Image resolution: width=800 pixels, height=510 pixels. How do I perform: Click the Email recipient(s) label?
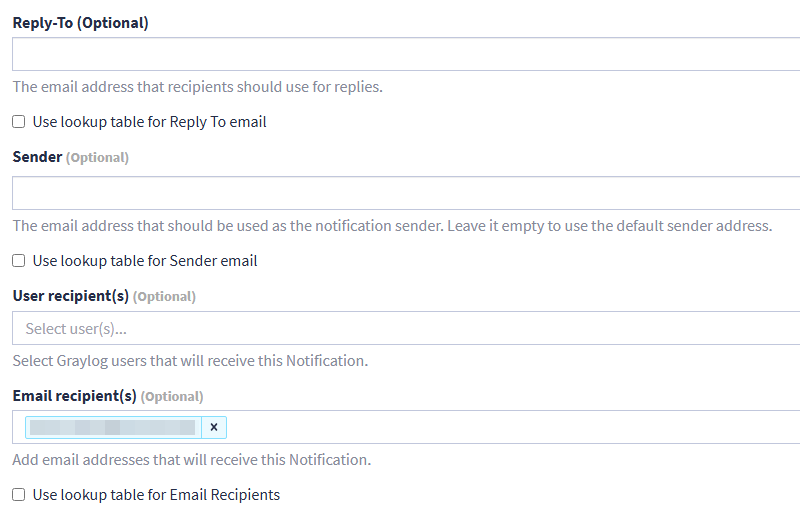pyautogui.click(x=107, y=396)
